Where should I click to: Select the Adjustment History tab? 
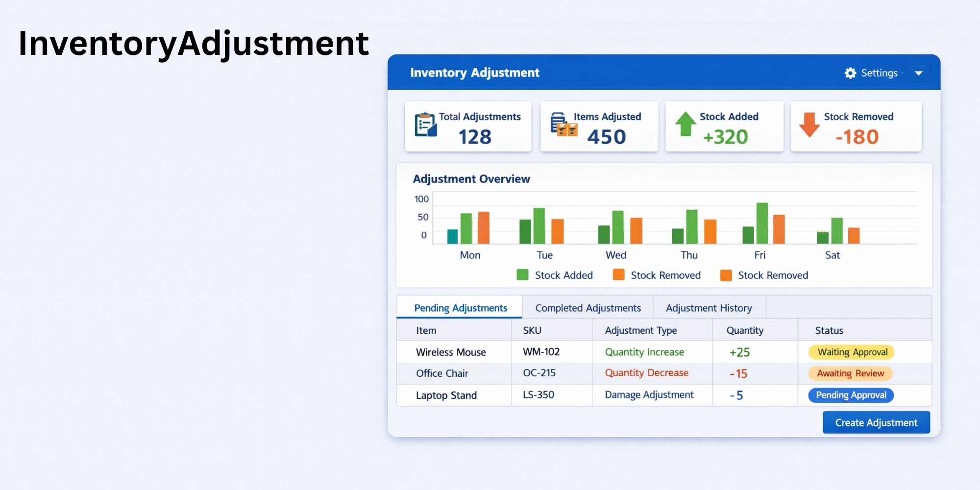[709, 308]
